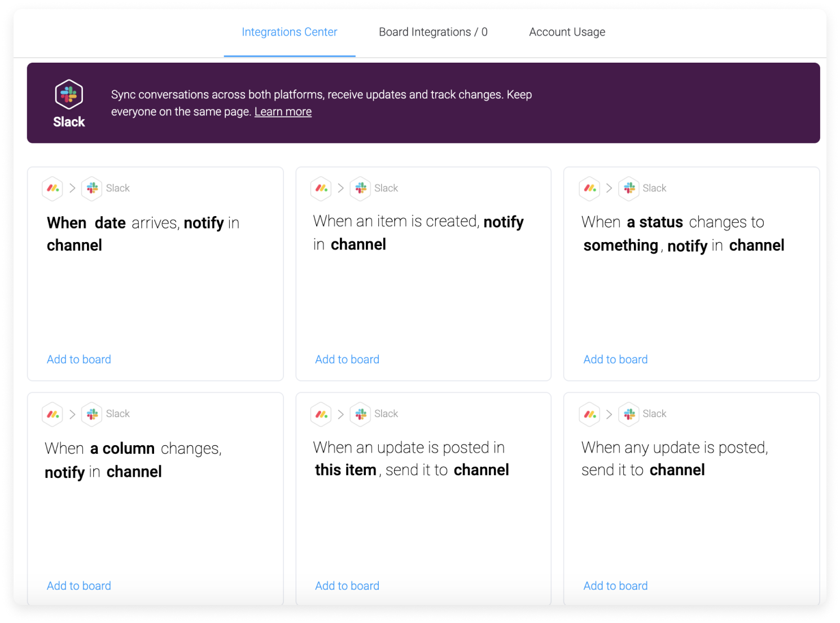
Task: Select 'something' field in status recipe
Action: coord(621,245)
